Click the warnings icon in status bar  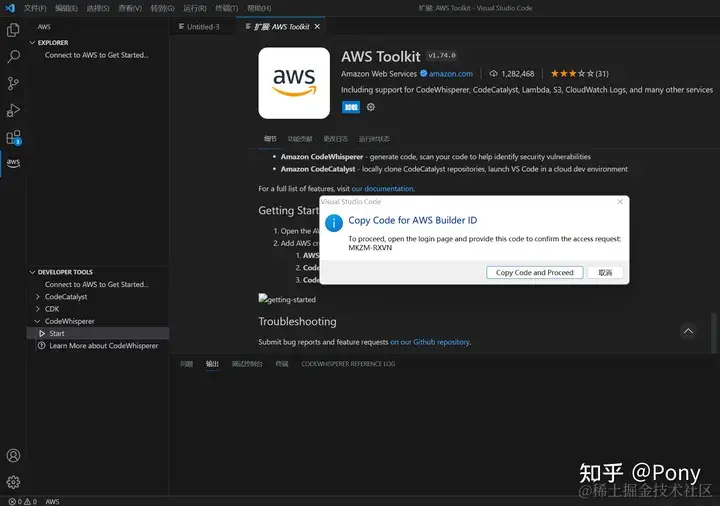(27, 501)
